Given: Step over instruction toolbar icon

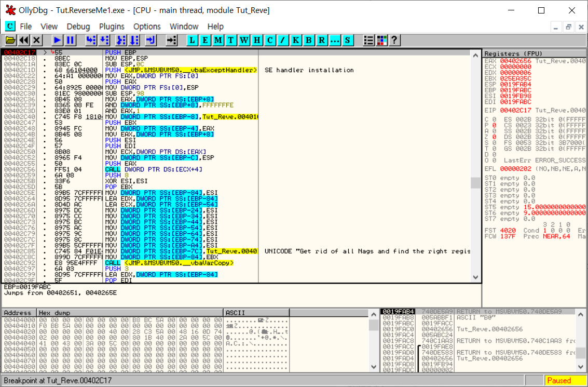Looking at the screenshot, I should [x=104, y=40].
